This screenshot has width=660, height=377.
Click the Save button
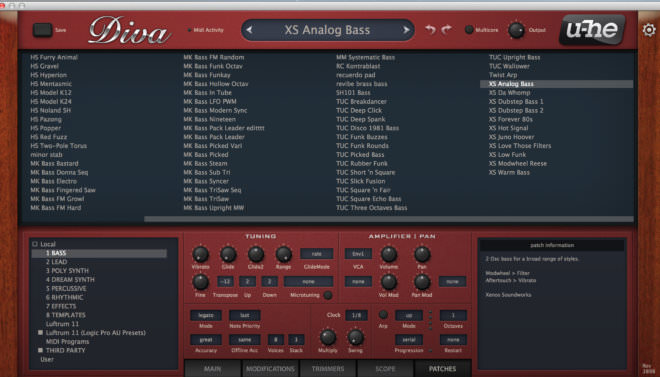point(43,30)
